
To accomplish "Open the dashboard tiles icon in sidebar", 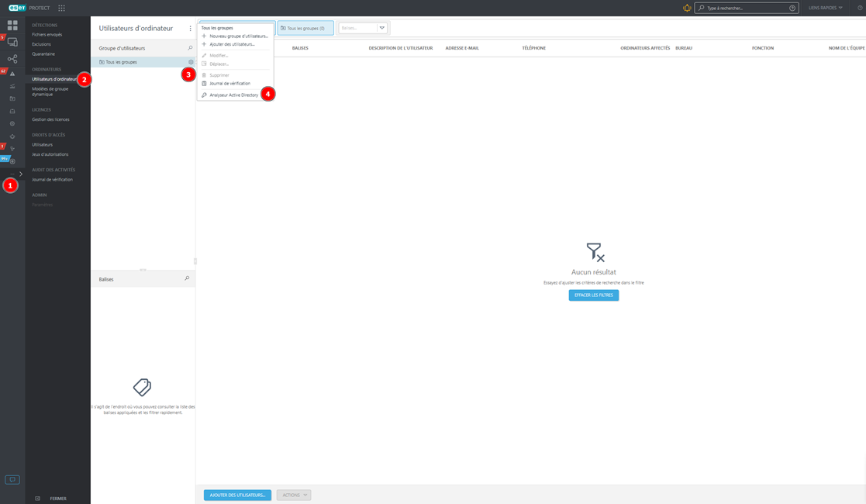I will click(12, 26).
